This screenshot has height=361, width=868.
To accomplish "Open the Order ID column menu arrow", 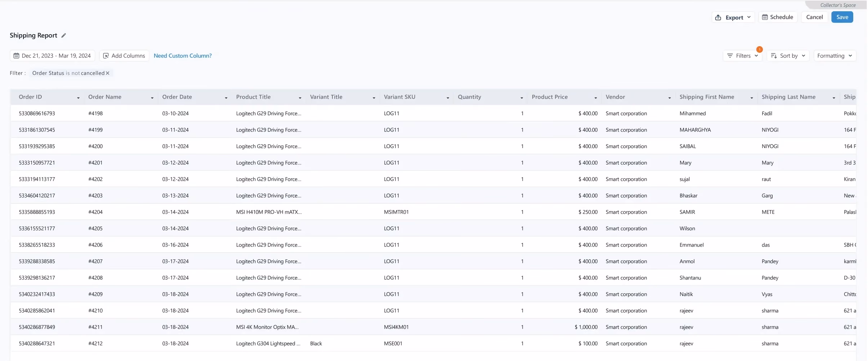I will (78, 98).
